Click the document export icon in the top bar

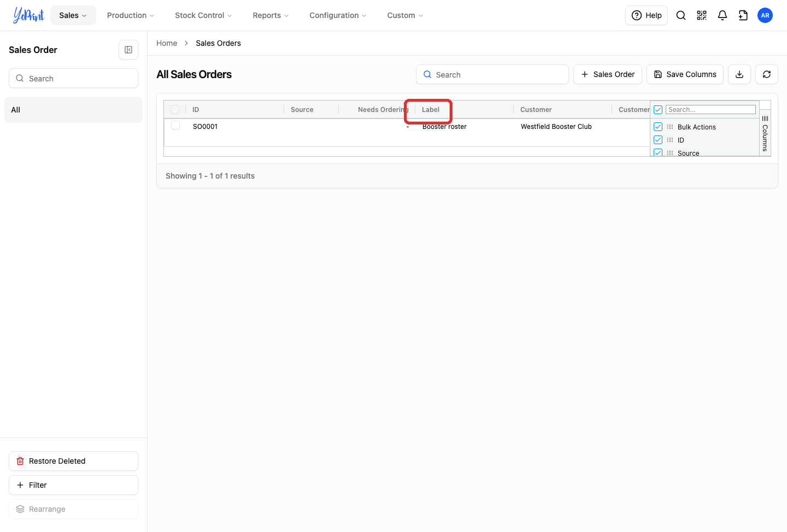pos(743,15)
